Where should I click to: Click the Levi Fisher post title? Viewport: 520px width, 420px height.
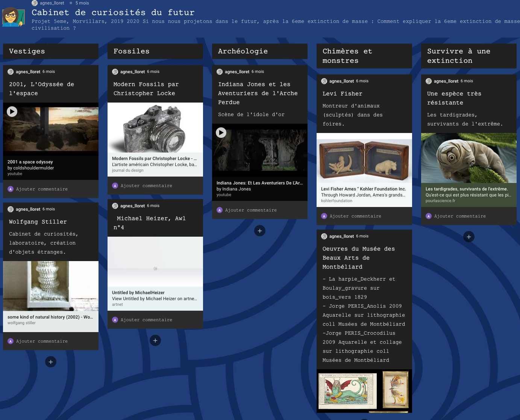tap(343, 94)
